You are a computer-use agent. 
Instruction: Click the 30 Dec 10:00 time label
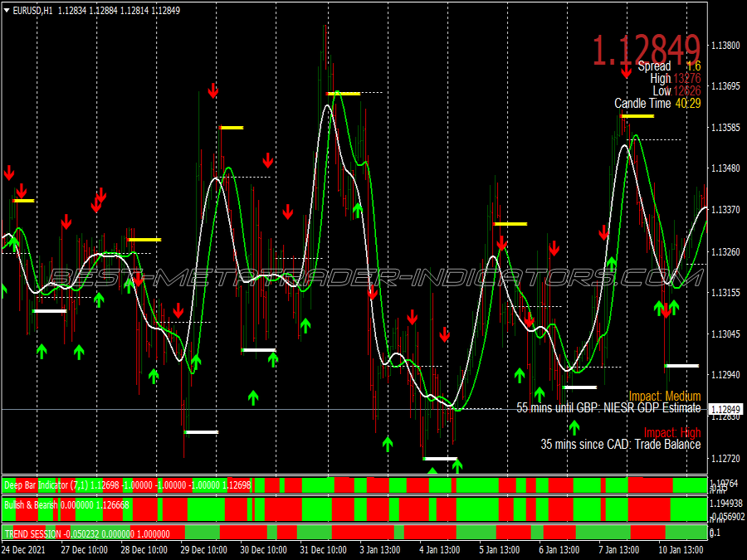[x=263, y=549]
